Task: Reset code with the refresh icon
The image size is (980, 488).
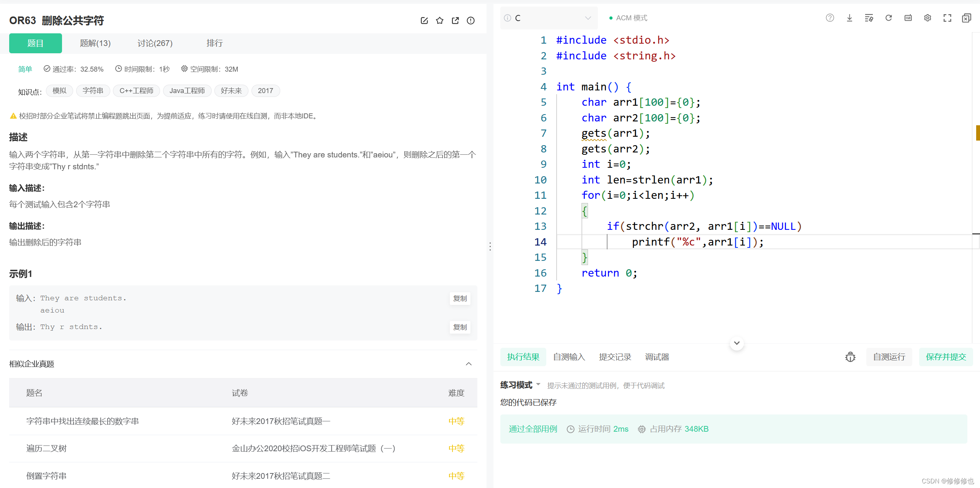Action: 889,18
